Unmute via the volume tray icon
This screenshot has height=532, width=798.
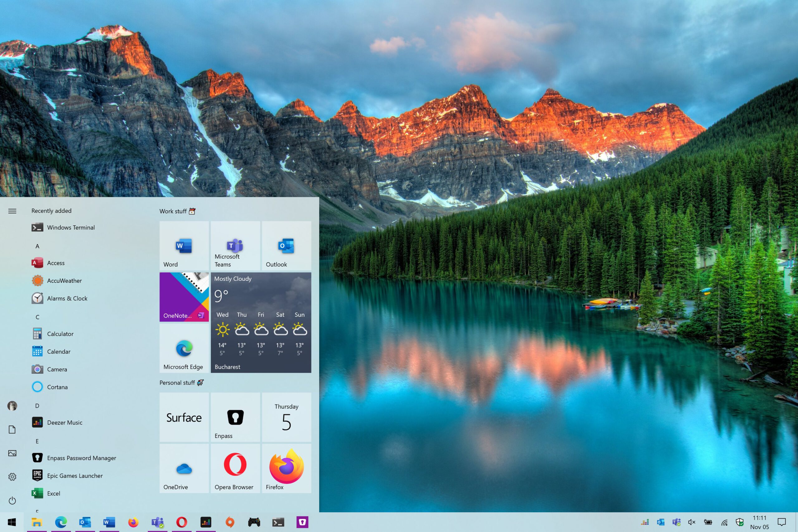[692, 522]
